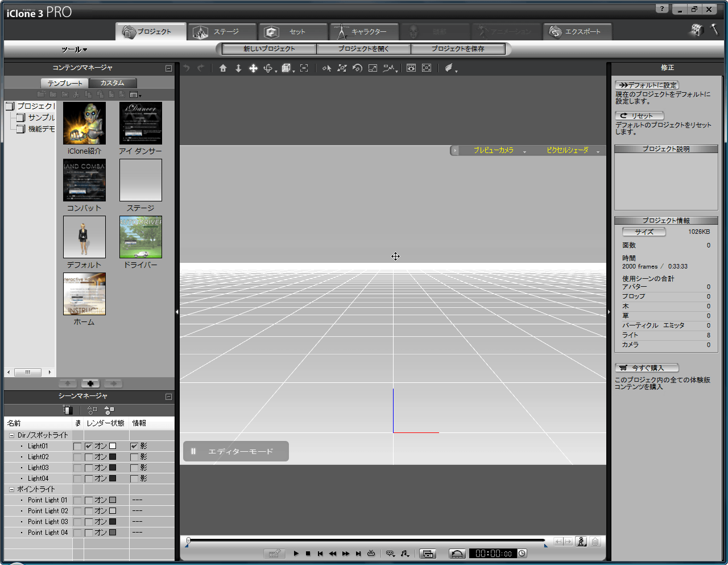Collapse the コンテンツマネージャ panel
This screenshot has width=728, height=565.
[168, 68]
